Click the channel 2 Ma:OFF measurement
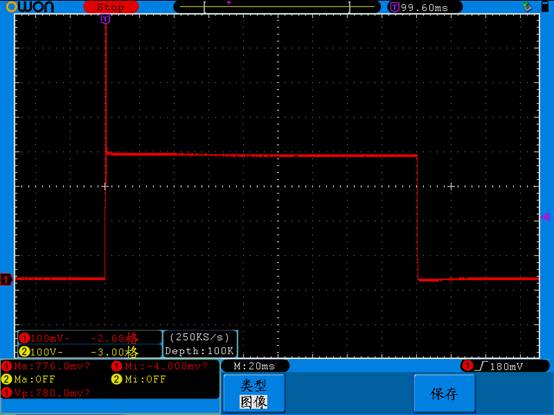This screenshot has width=554, height=415. (x=29, y=379)
